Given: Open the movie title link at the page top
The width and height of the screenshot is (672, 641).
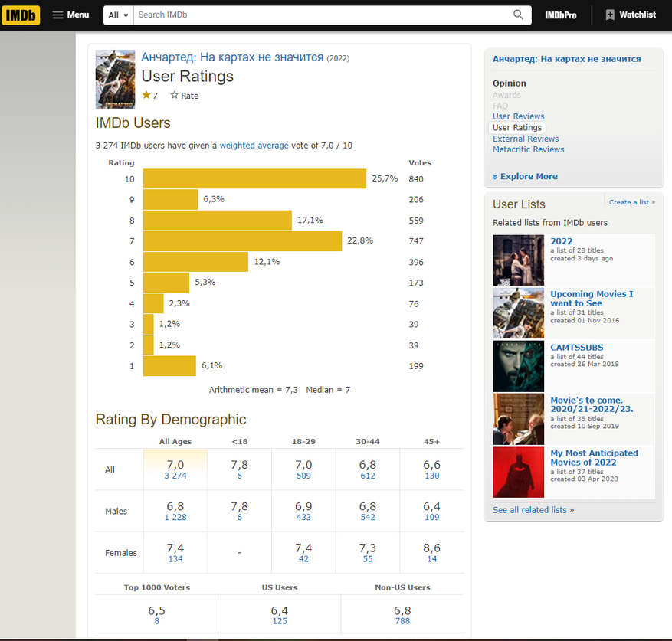Looking at the screenshot, I should pyautogui.click(x=232, y=57).
